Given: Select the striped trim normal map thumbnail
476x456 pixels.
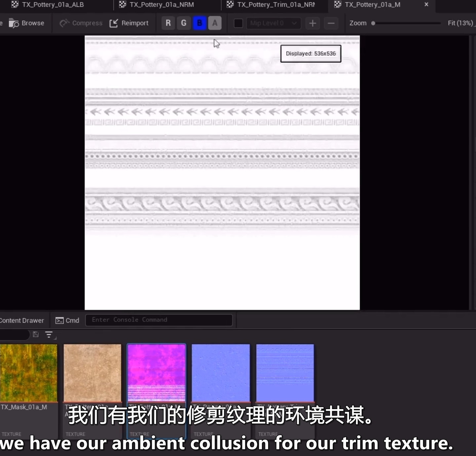Looking at the screenshot, I should click(285, 373).
